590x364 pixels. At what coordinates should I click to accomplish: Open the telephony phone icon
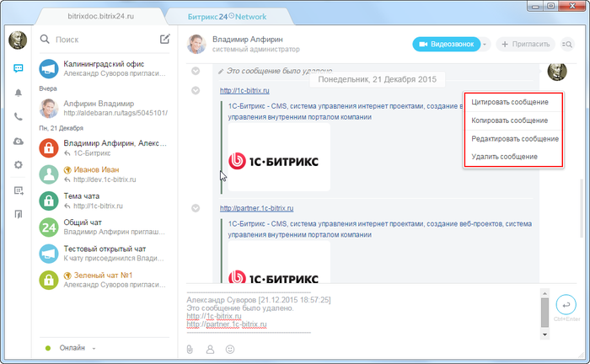point(18,116)
